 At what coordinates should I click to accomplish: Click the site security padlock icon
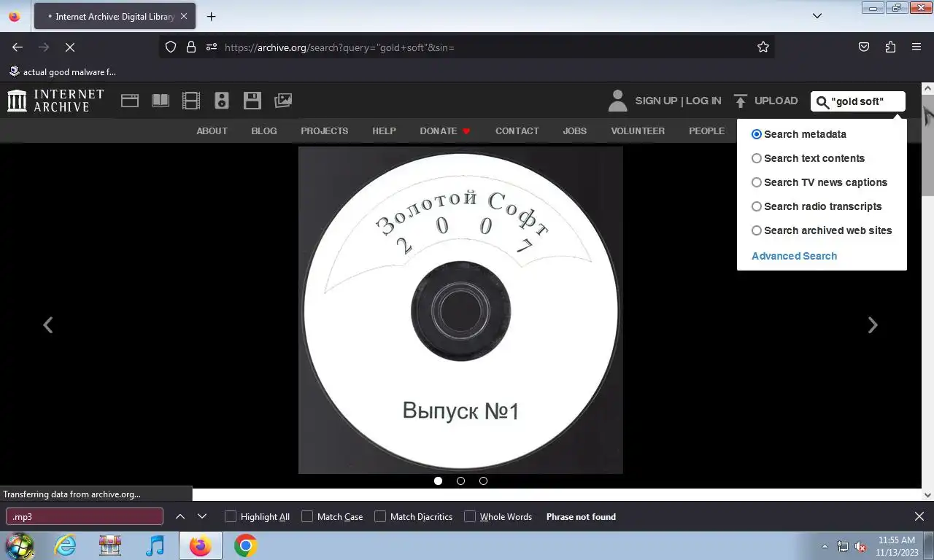191,47
